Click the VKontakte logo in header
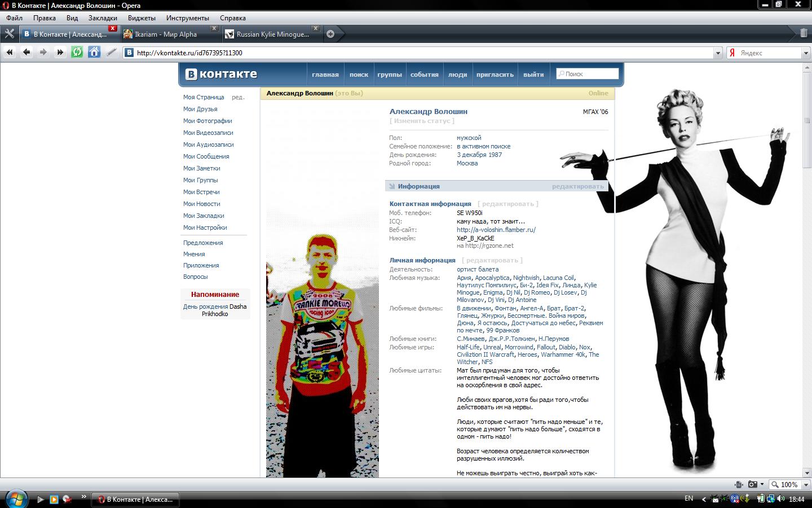Image resolution: width=812 pixels, height=508 pixels. pos(222,74)
